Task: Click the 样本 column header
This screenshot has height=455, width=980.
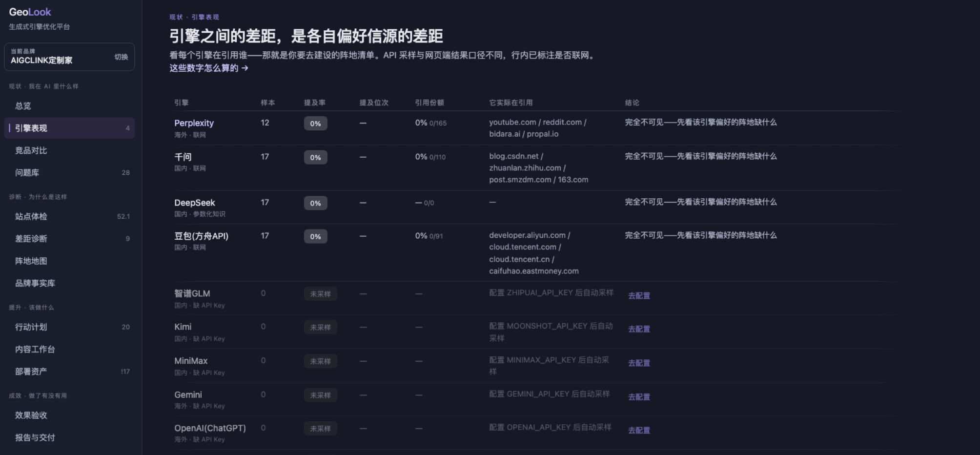Action: point(268,103)
